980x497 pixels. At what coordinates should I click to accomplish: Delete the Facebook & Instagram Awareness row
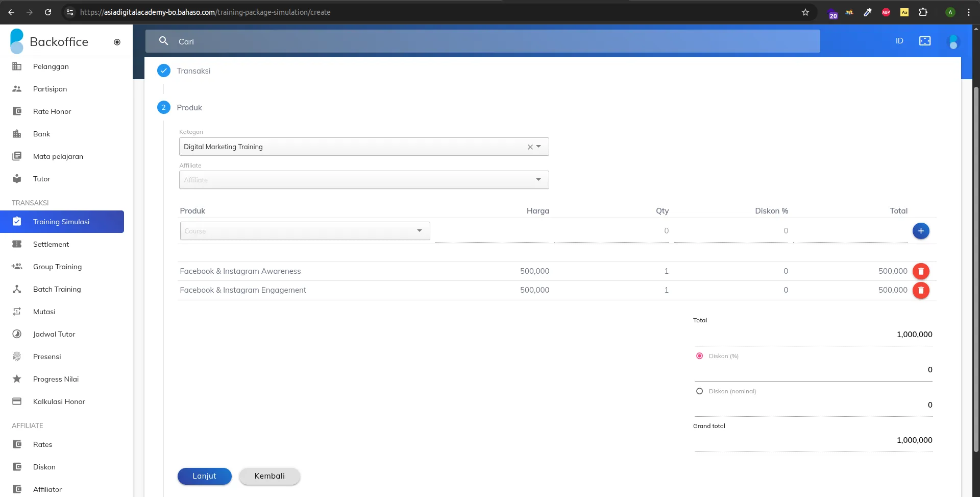point(920,271)
